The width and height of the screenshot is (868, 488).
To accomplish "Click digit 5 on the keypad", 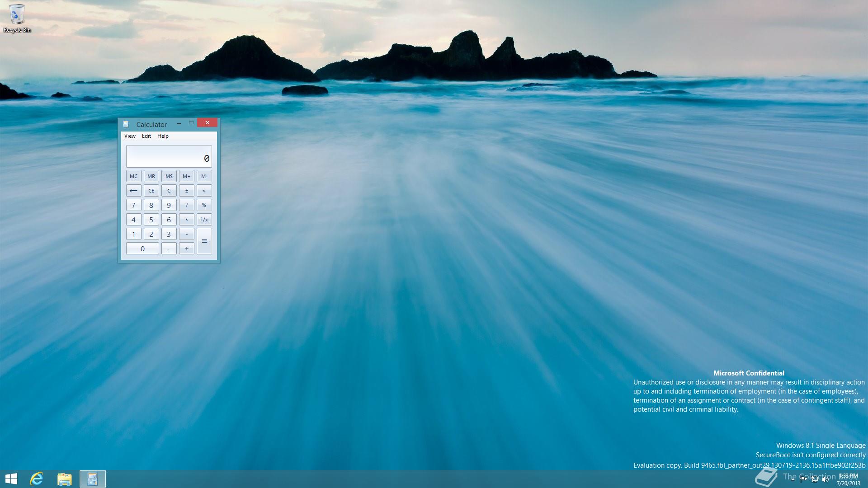I will (x=151, y=220).
